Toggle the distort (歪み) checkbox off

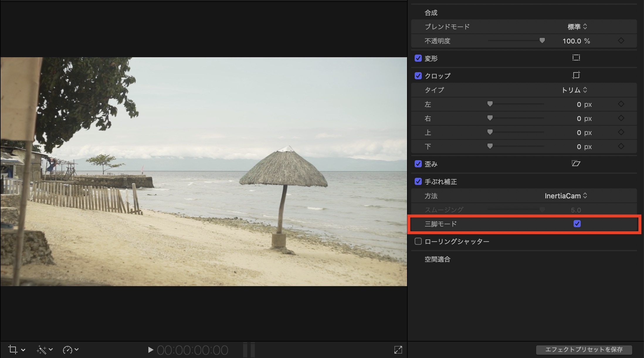tap(418, 164)
